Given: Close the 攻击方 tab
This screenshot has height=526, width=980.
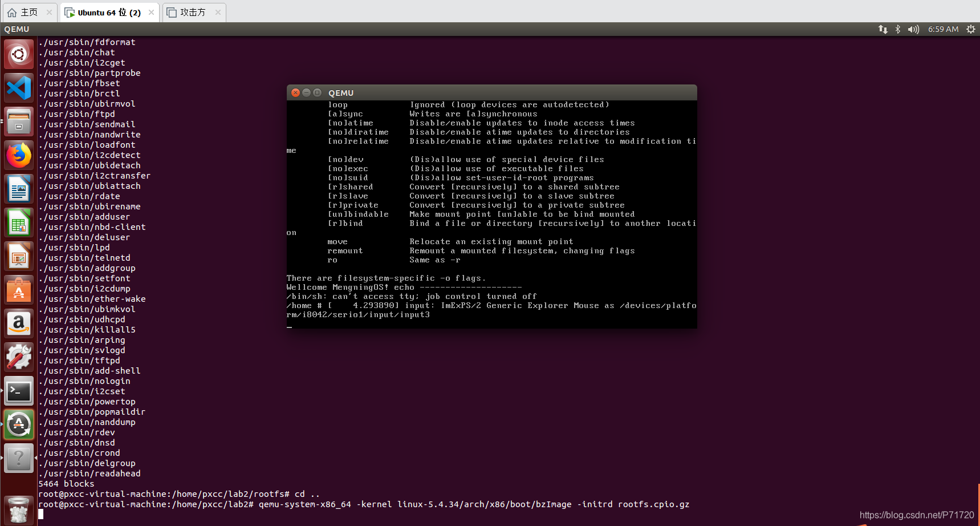Looking at the screenshot, I should (x=218, y=13).
